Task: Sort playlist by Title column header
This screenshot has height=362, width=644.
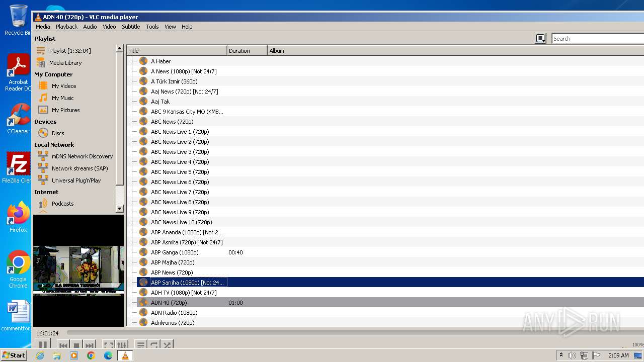Action: (x=177, y=51)
